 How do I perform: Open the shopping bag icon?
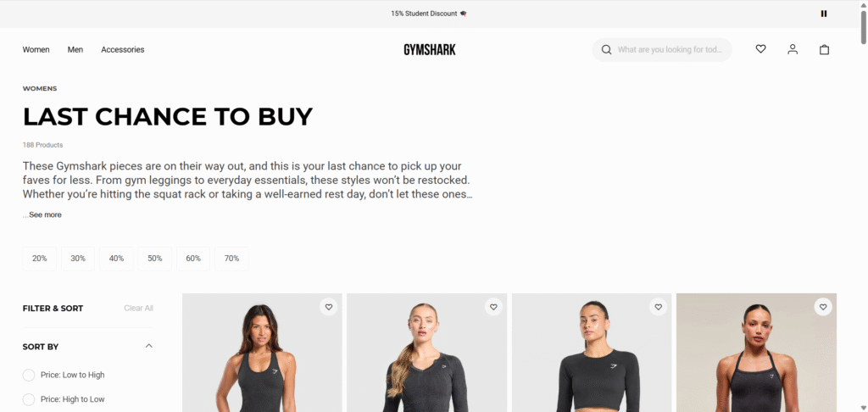click(824, 49)
